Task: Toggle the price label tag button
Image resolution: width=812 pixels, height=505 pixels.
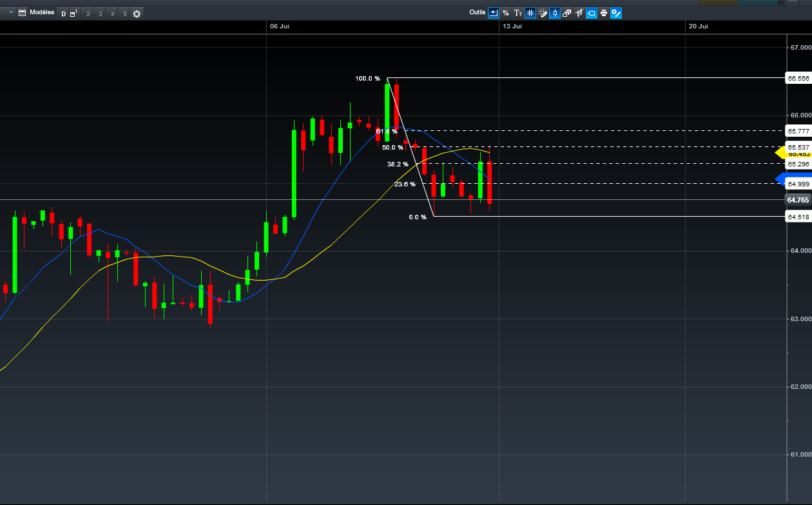Action: (592, 13)
